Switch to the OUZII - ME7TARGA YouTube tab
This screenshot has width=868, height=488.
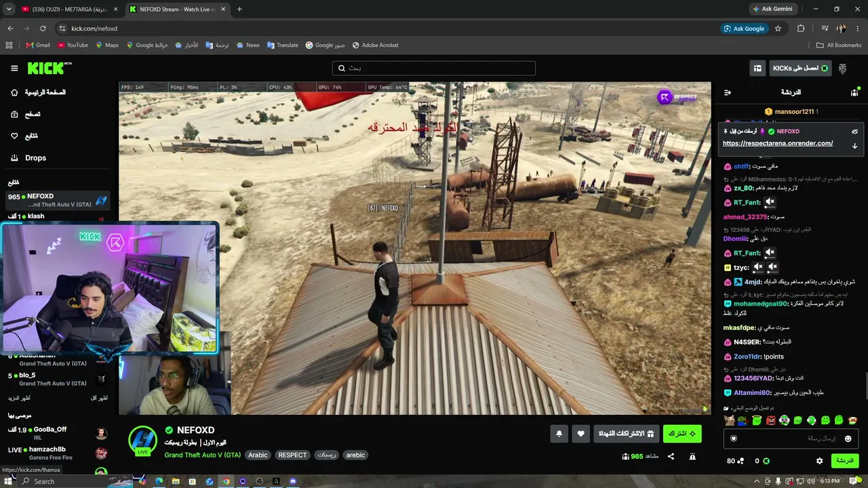pos(69,9)
